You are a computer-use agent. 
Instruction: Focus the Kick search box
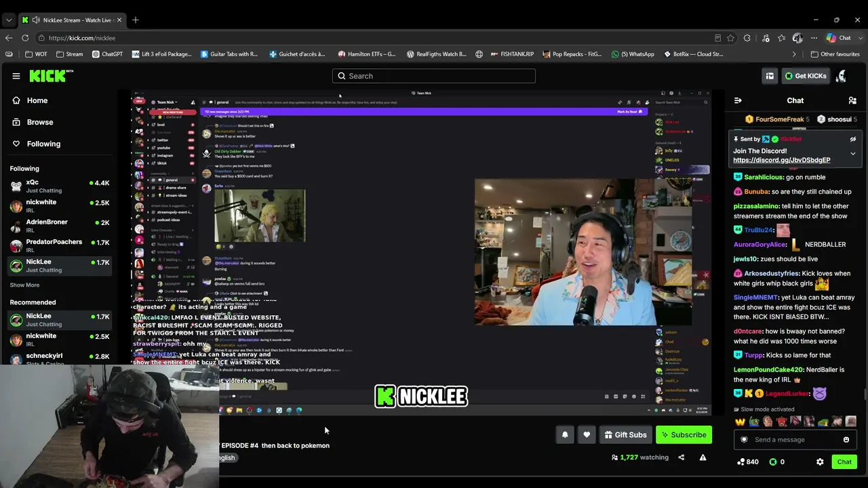[434, 76]
